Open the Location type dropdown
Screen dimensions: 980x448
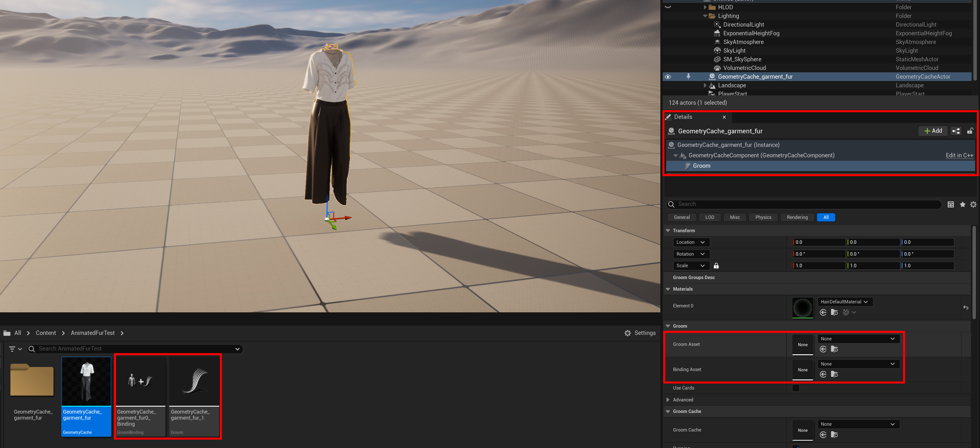[x=691, y=242]
